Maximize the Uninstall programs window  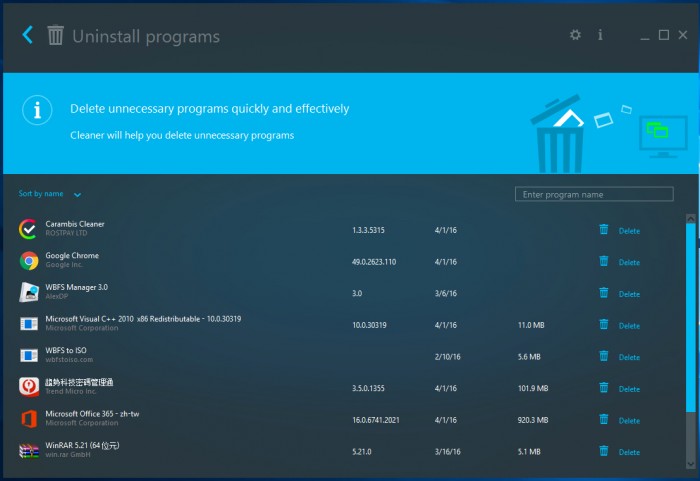pos(663,35)
